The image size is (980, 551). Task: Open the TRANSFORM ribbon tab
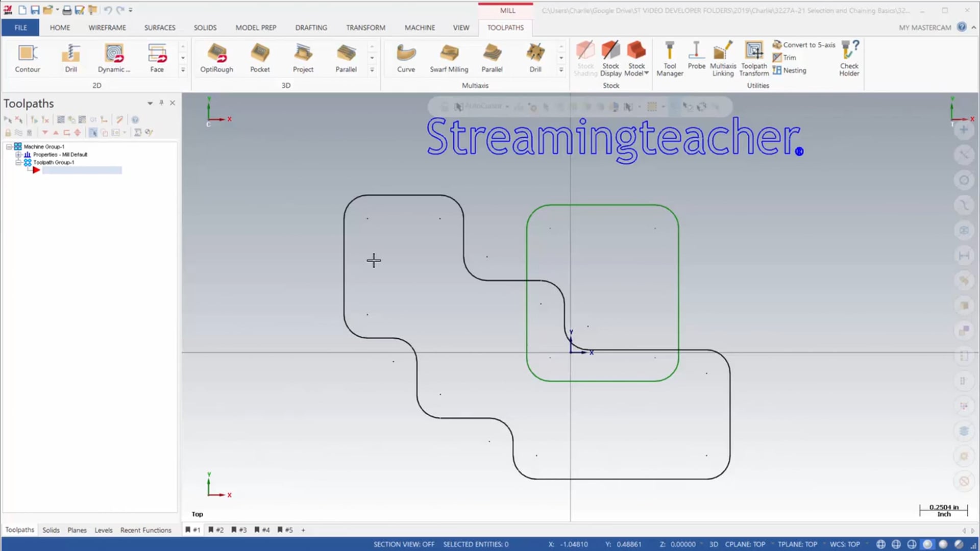click(365, 28)
